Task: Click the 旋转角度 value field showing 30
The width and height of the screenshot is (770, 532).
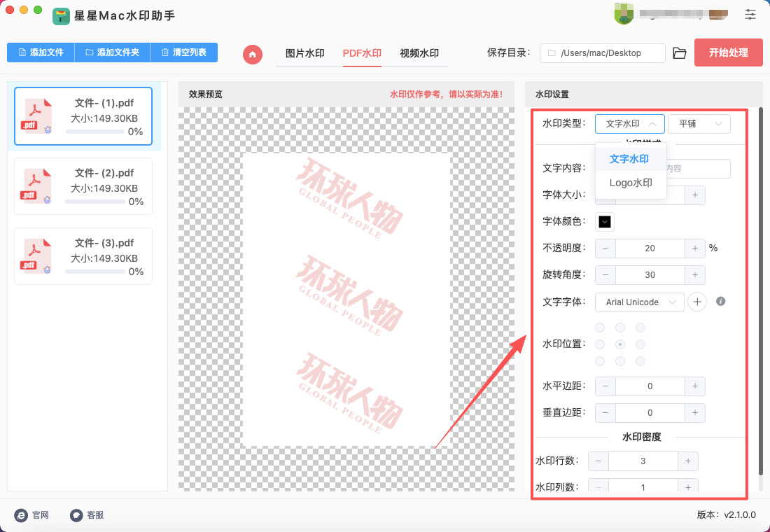Action: tap(650, 274)
